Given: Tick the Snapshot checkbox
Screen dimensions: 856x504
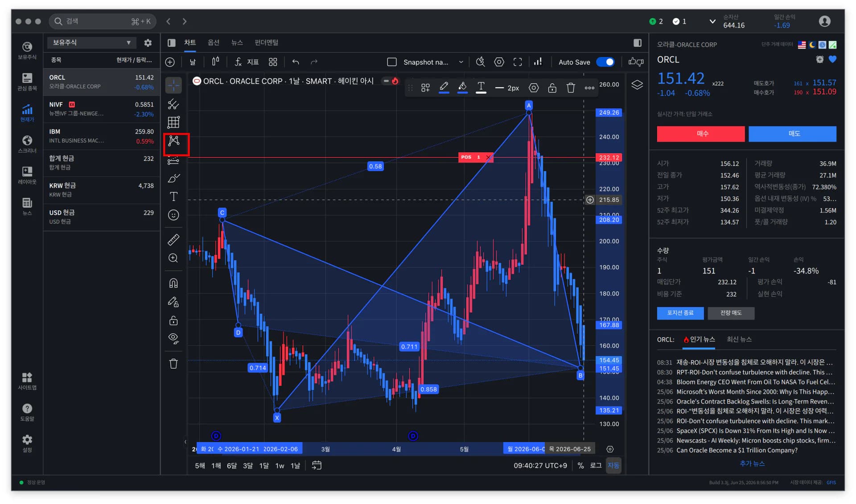Looking at the screenshot, I should (x=392, y=62).
